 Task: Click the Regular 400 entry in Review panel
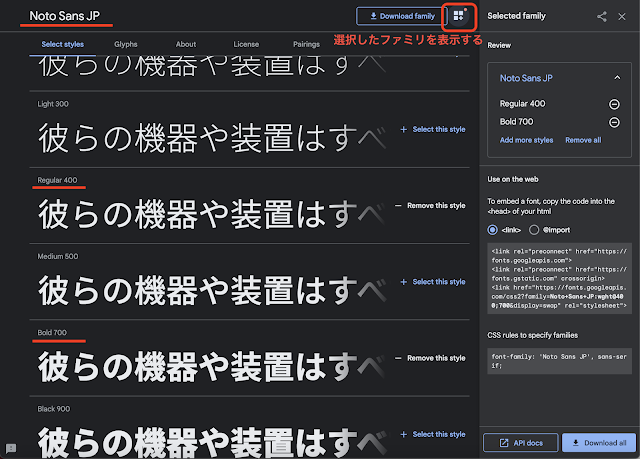[x=522, y=104]
